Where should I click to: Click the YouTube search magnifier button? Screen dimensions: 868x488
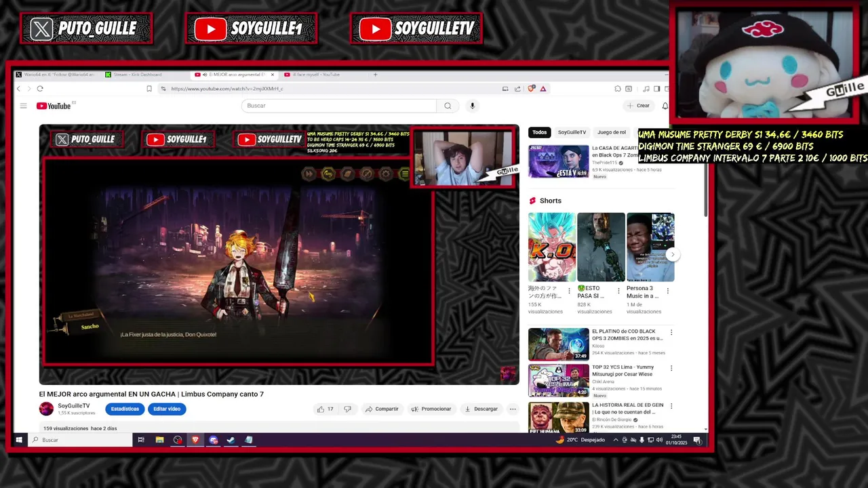(x=448, y=106)
